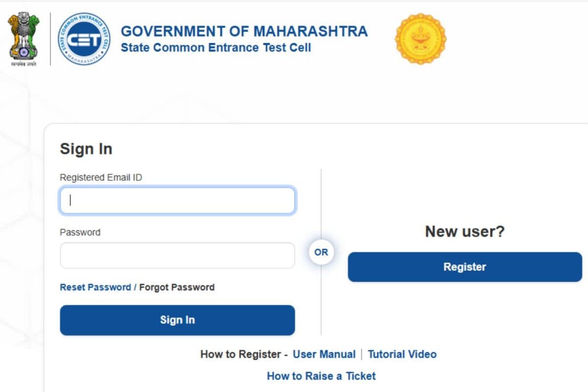Click the Registered Email ID label
Image resolution: width=588 pixels, height=392 pixels.
[101, 177]
